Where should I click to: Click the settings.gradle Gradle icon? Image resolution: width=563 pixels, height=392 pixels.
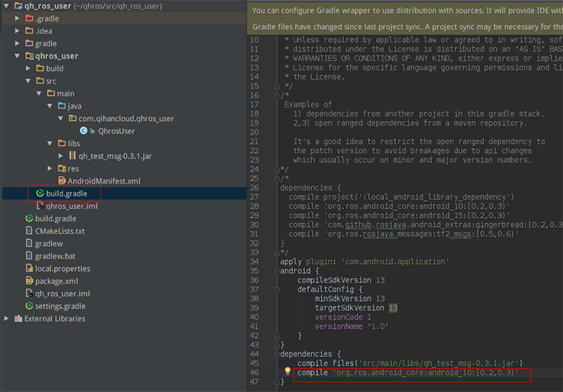(30, 306)
